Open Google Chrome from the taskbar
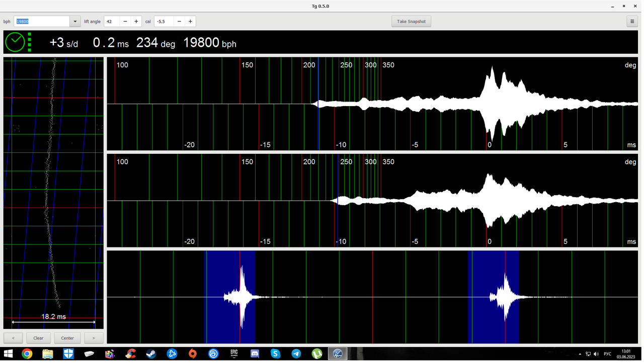Viewport: 644px width, 363px height. click(27, 354)
